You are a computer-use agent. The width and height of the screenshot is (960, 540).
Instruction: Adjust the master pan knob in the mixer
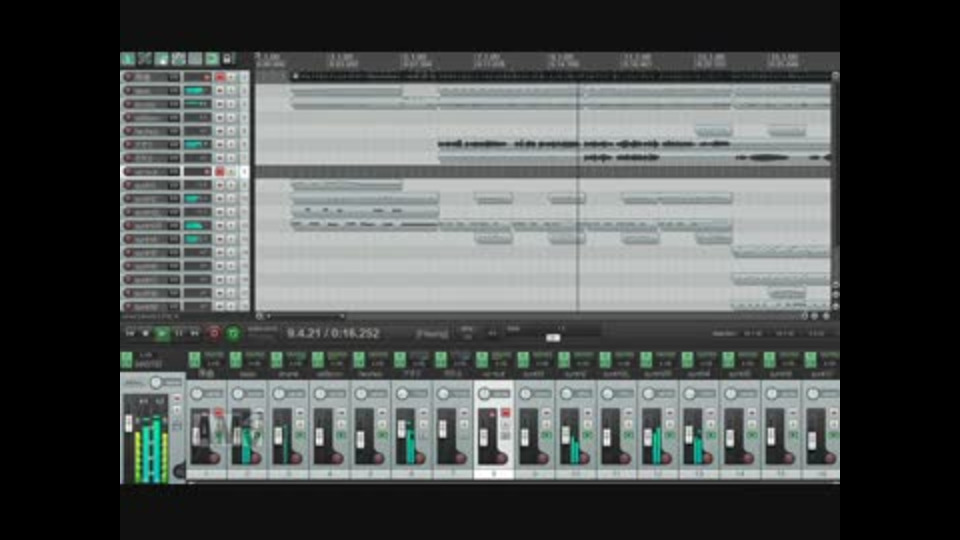(156, 383)
